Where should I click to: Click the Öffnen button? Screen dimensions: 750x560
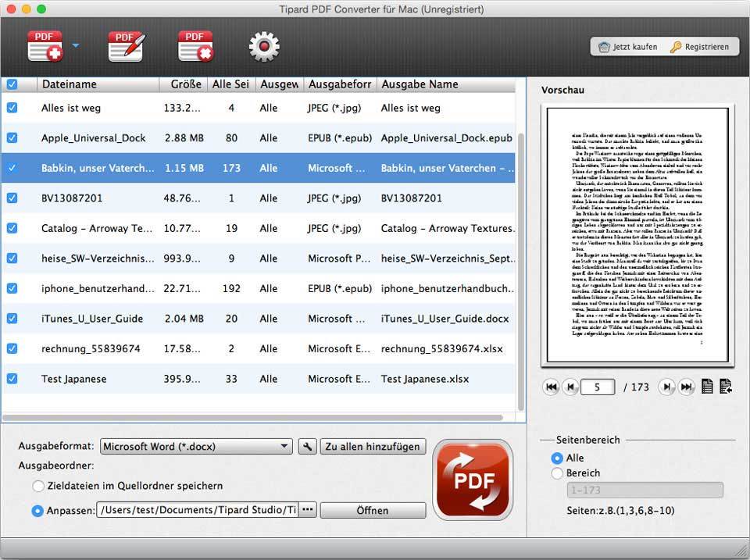(x=373, y=510)
